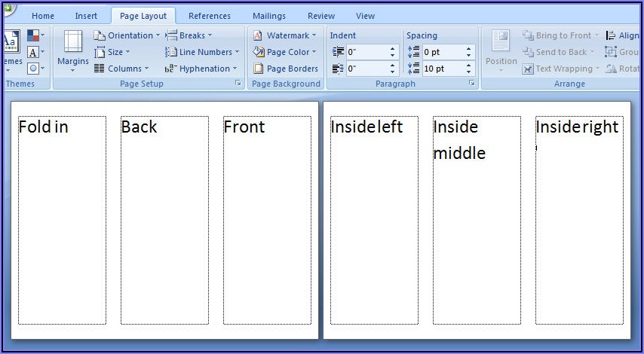Open the Paragraph dialog launcher
The height and width of the screenshot is (354, 644).
pyautogui.click(x=472, y=84)
